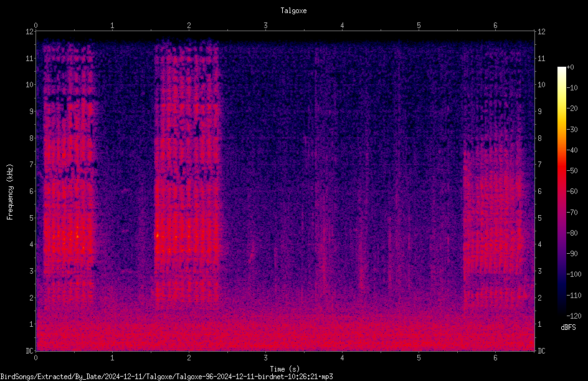Click the top of the dBFS color scale bar

(x=561, y=68)
